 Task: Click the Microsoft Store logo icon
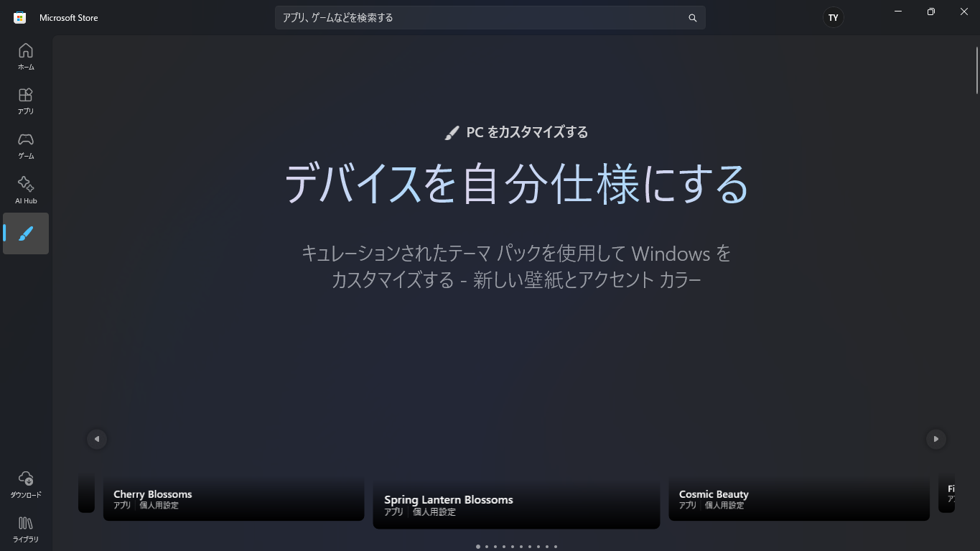[x=20, y=17]
